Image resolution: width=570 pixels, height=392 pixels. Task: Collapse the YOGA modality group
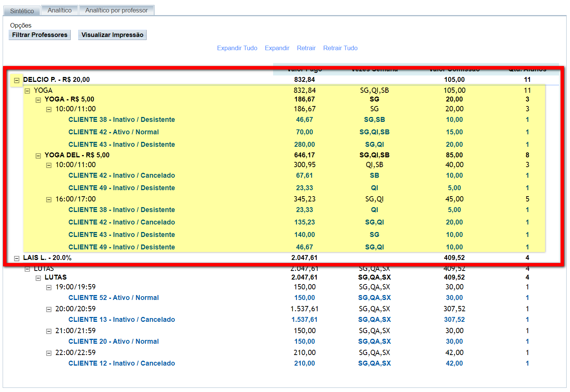(x=27, y=91)
